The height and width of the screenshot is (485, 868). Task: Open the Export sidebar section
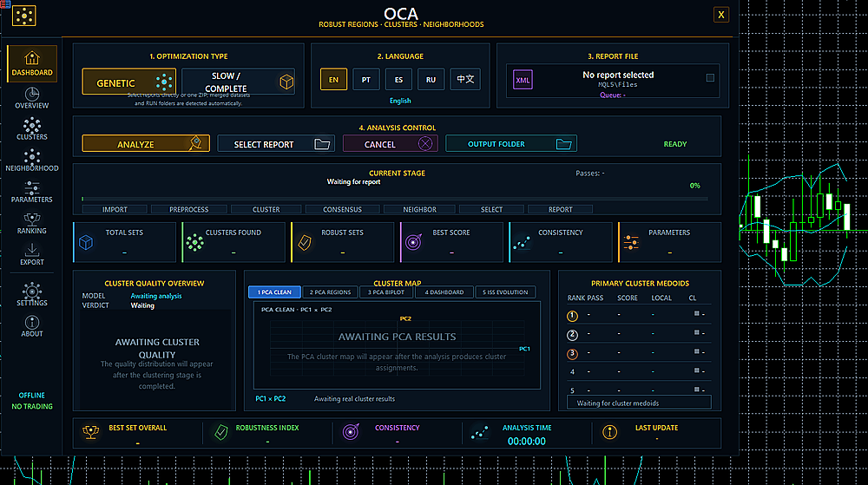(32, 255)
